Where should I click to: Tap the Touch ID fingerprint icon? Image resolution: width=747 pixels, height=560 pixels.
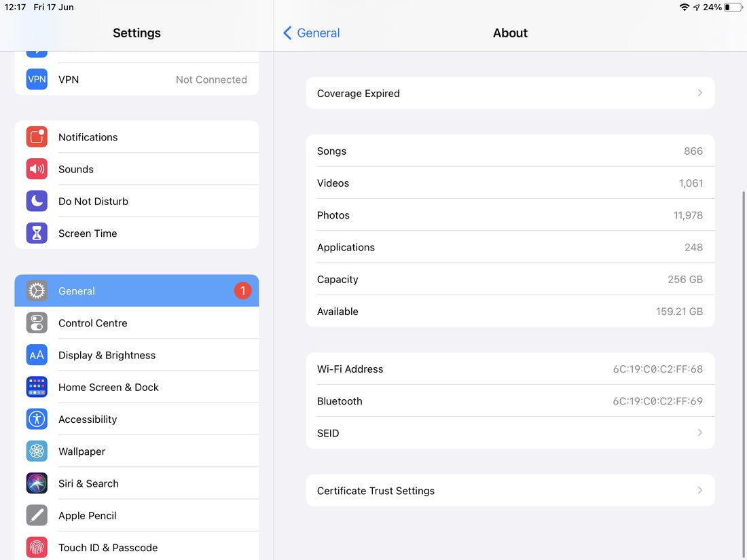click(37, 548)
